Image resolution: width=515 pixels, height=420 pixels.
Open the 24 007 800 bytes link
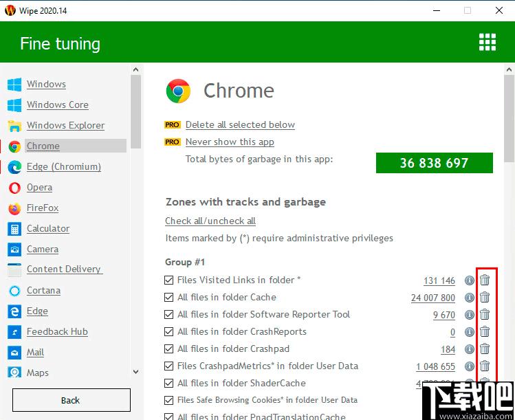pos(433,298)
